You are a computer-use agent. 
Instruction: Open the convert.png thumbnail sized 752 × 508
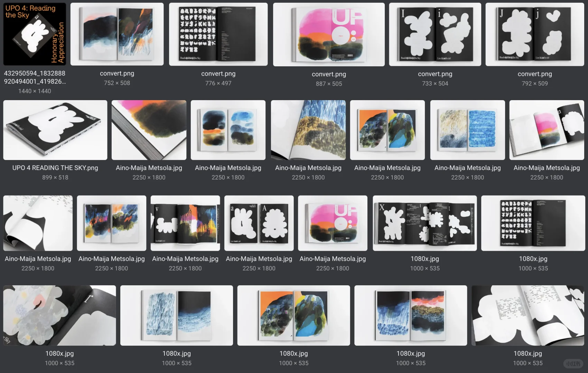pyautogui.click(x=117, y=34)
